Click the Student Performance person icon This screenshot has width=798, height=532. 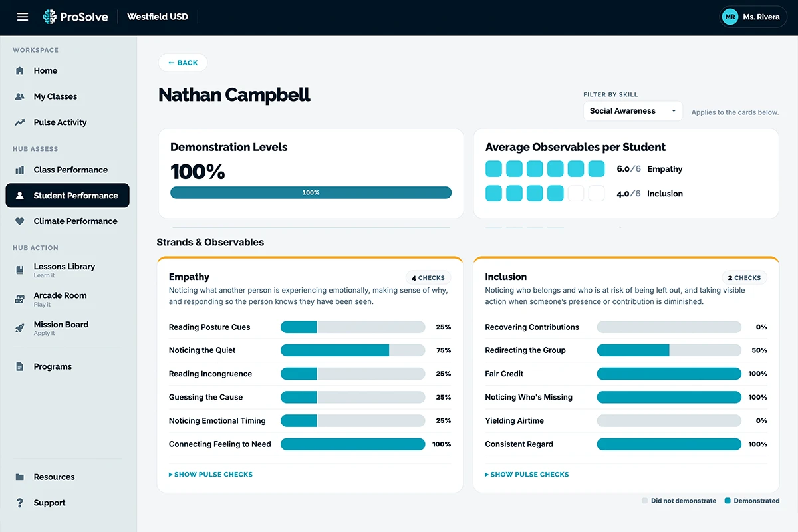pos(20,196)
